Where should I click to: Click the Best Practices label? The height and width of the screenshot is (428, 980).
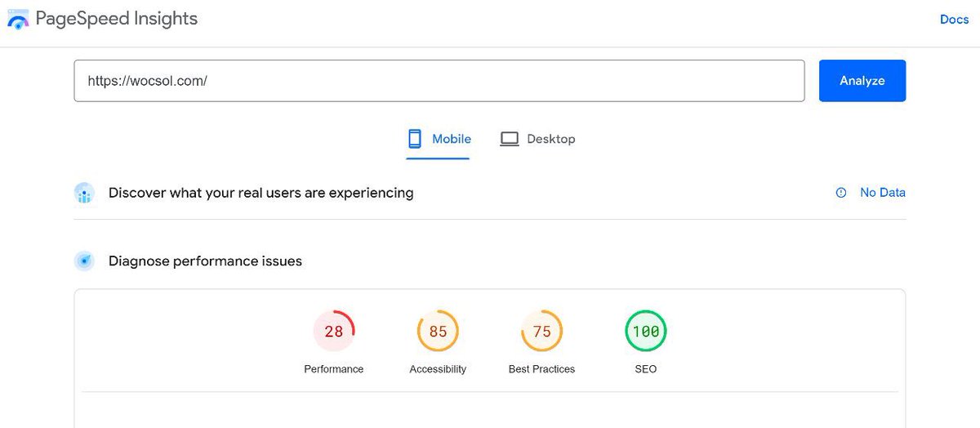pos(541,369)
